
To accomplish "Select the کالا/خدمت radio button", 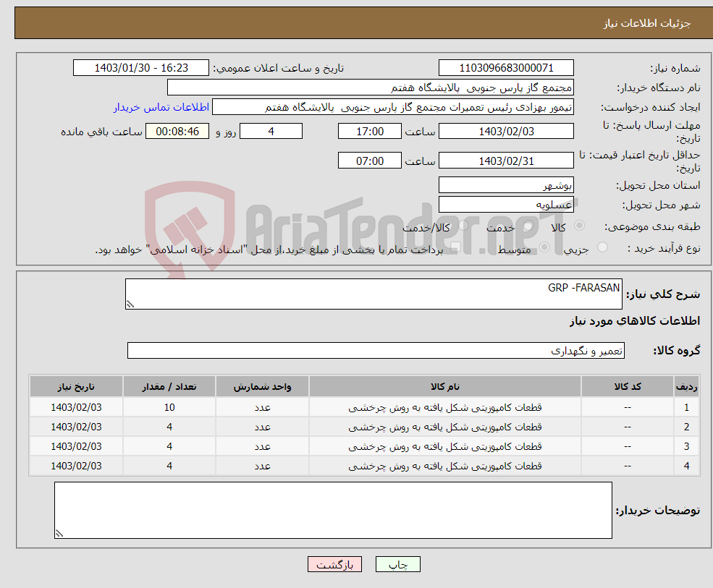I will (x=463, y=226).
